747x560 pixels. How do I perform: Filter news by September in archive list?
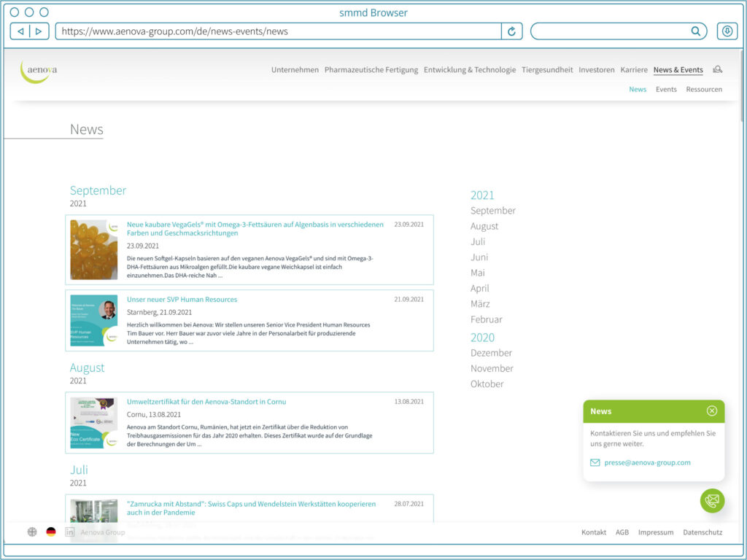coord(493,211)
